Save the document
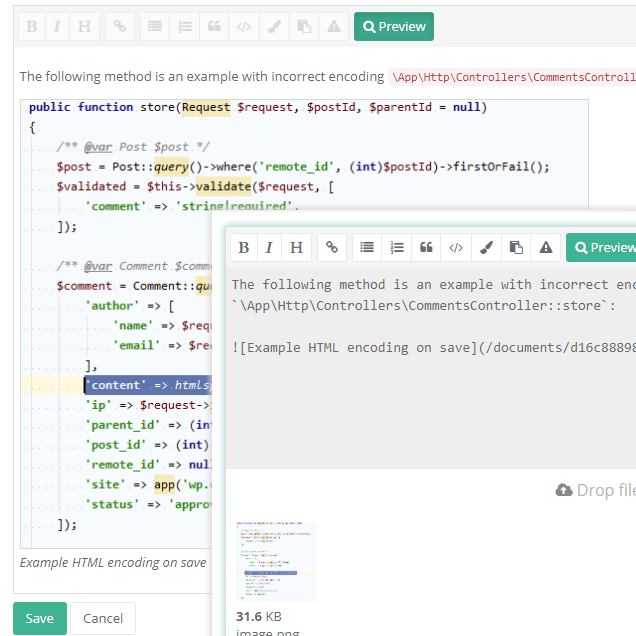This screenshot has height=636, width=636. (40, 619)
